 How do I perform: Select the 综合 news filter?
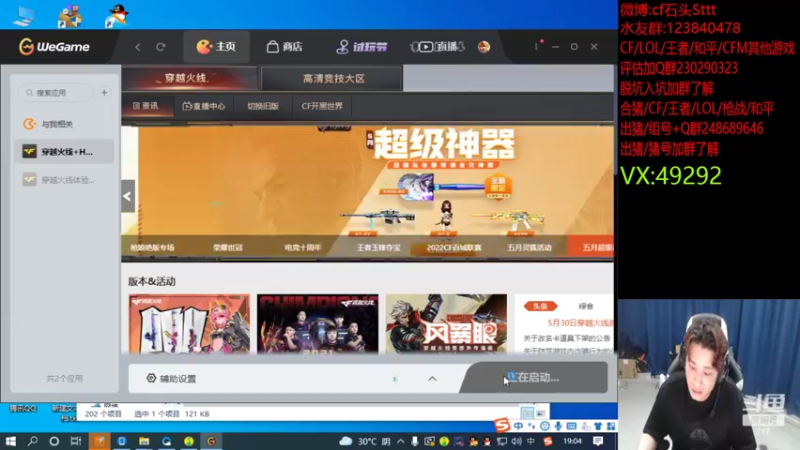pyautogui.click(x=586, y=306)
